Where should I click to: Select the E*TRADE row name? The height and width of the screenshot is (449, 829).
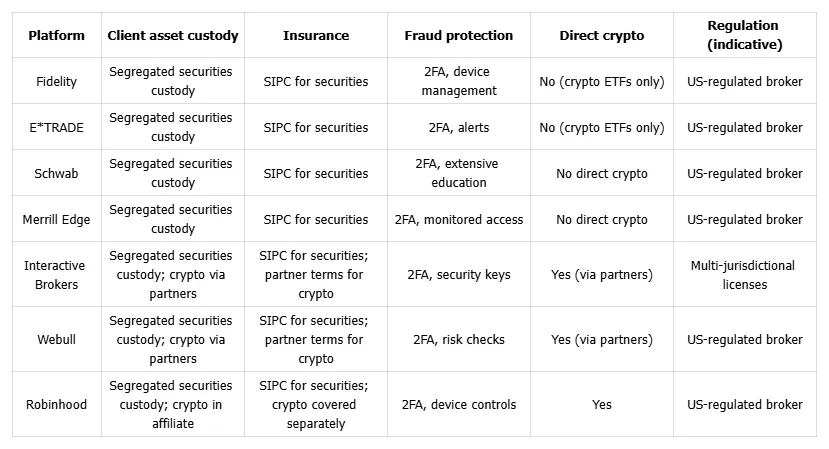coord(56,128)
